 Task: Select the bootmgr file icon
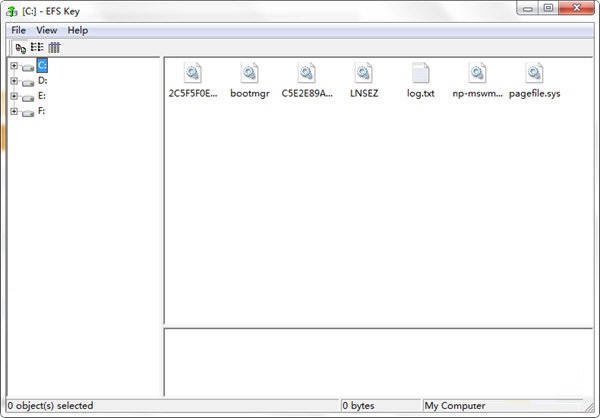click(x=250, y=73)
